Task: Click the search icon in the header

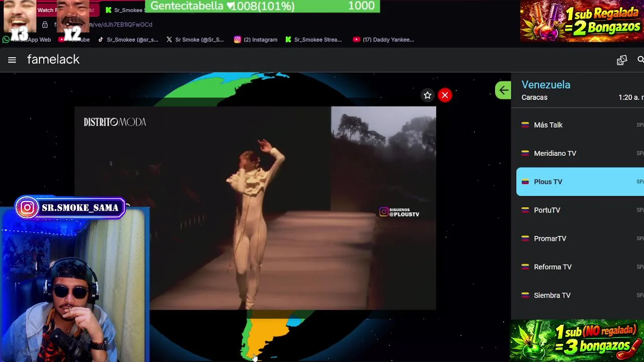Action: pos(640,60)
